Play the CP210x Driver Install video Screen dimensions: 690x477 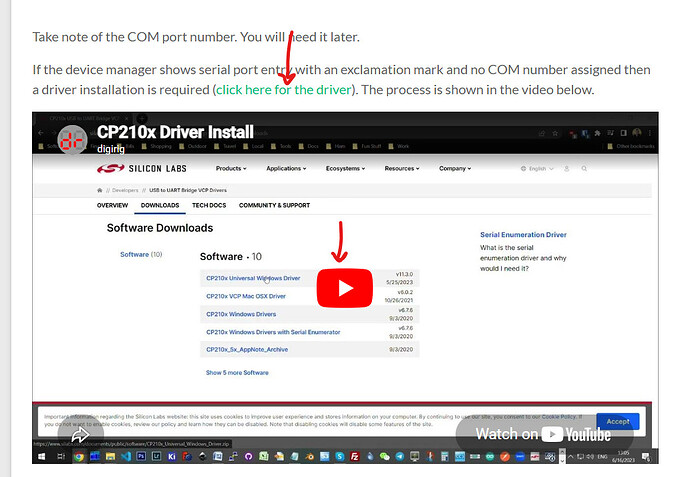tap(345, 288)
